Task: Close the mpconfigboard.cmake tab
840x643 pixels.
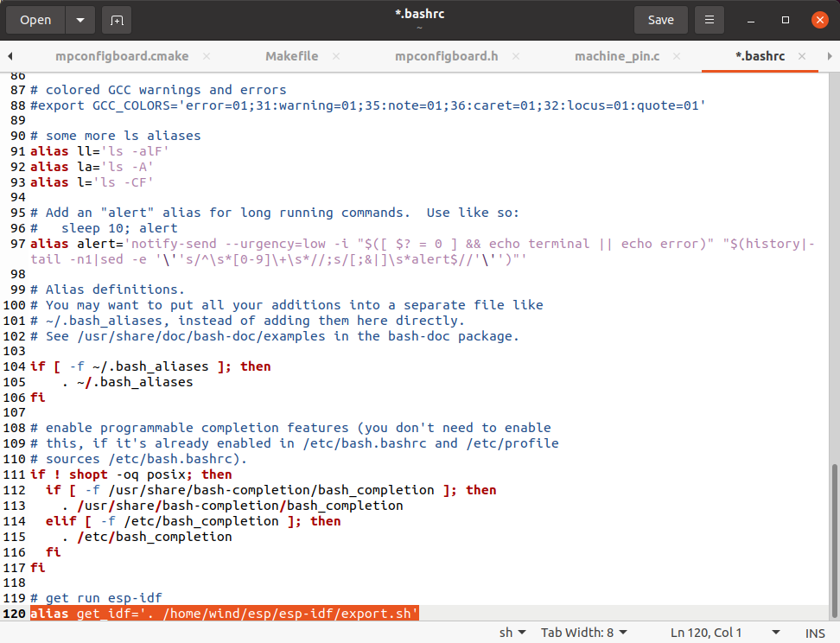Action: click(207, 56)
